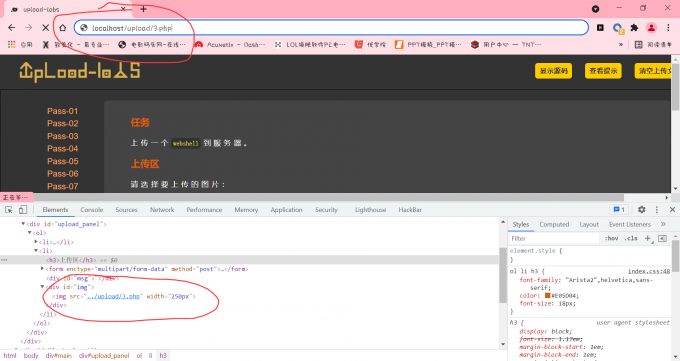Screen dimensions: 680x361
Task: Click the Upload-labs logo
Action: click(x=80, y=72)
